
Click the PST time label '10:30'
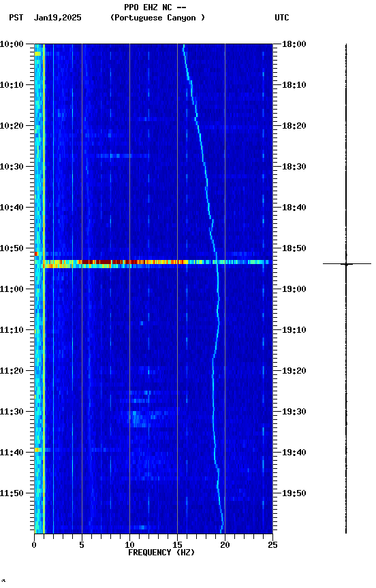12,167
